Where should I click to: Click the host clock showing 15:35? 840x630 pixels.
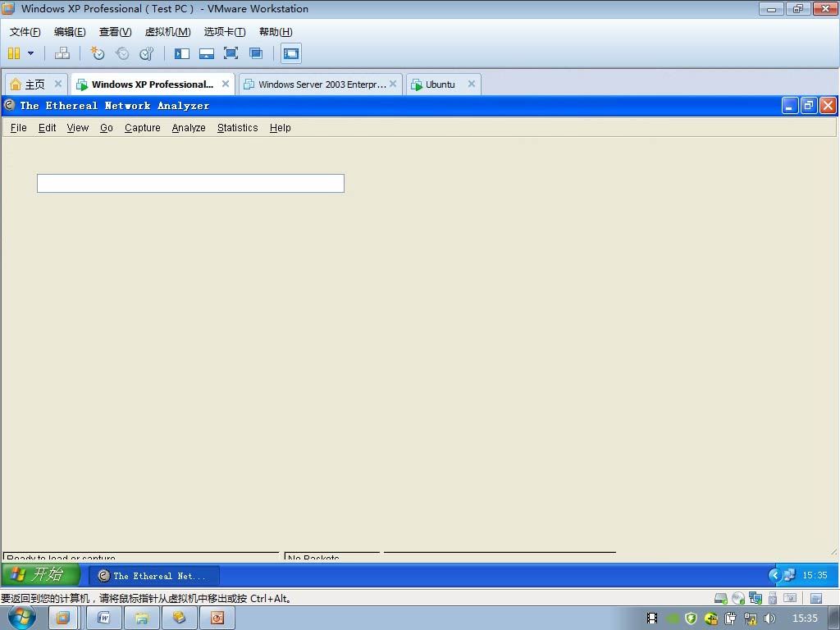805,619
